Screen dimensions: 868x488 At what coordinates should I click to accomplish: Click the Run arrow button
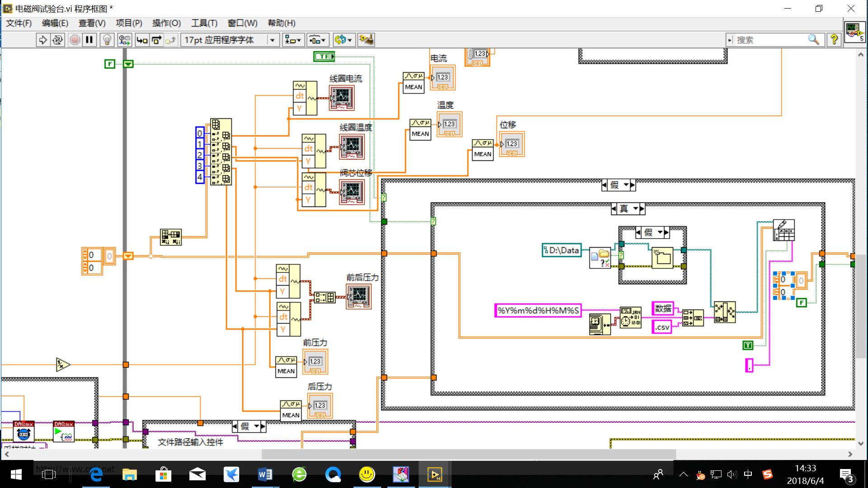point(42,40)
